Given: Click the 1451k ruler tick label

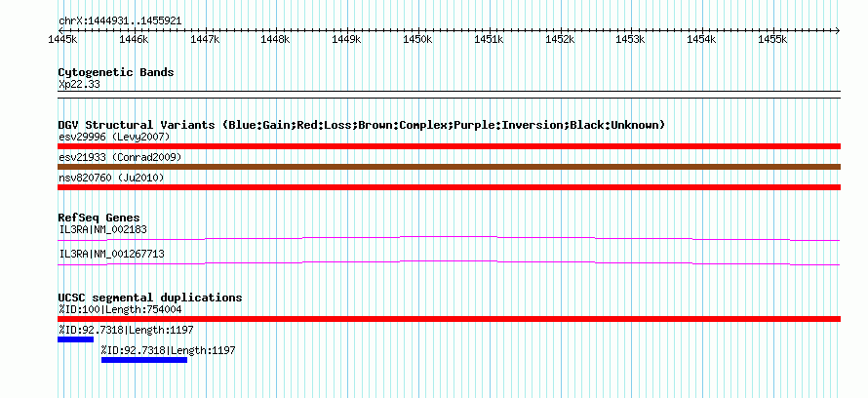Looking at the screenshot, I should tap(489, 40).
